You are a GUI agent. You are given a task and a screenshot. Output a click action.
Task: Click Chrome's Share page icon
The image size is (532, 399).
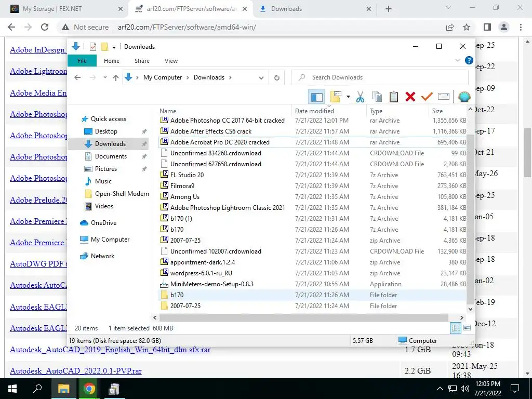tap(450, 27)
